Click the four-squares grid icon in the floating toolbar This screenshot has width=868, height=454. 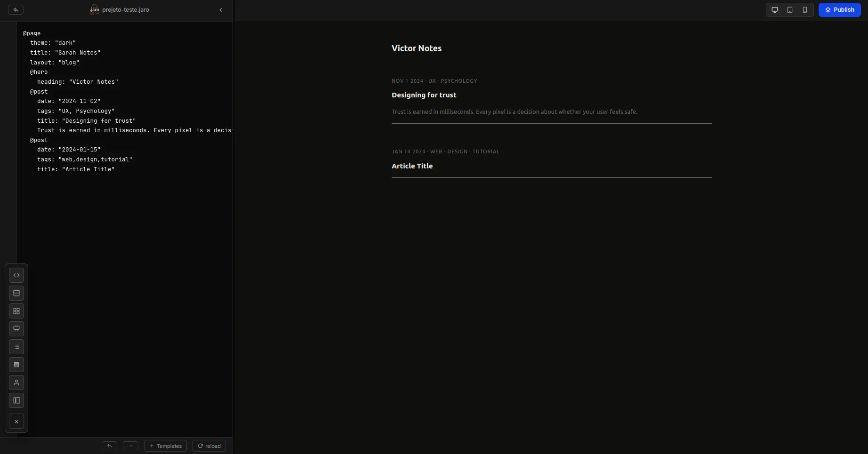[x=16, y=311]
